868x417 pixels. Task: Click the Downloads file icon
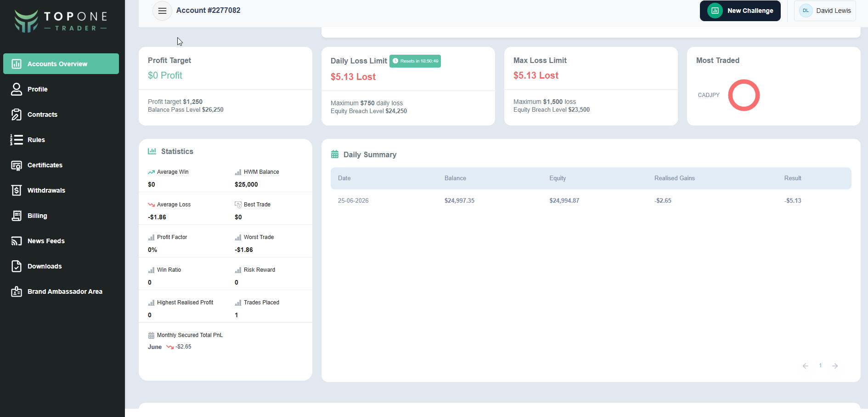point(17,266)
